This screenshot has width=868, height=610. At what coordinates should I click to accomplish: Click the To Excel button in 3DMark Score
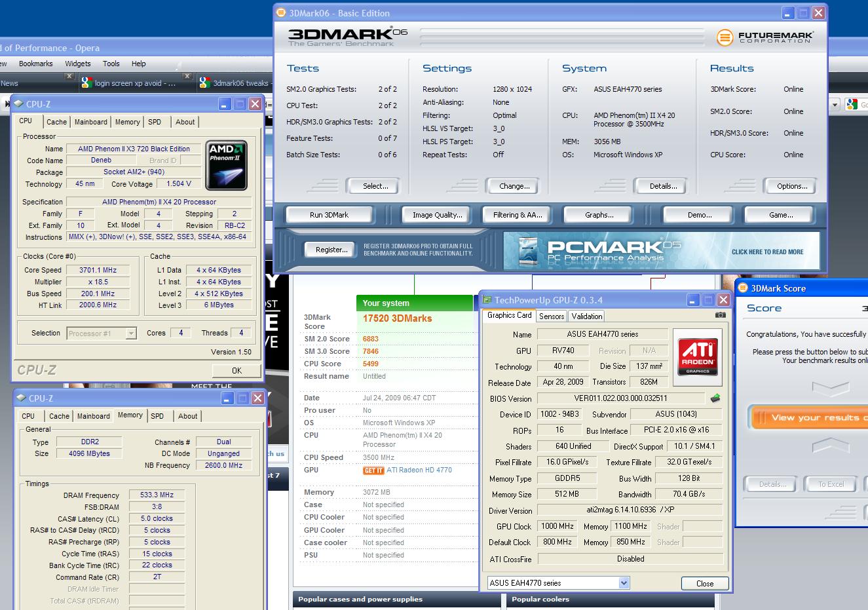(831, 484)
